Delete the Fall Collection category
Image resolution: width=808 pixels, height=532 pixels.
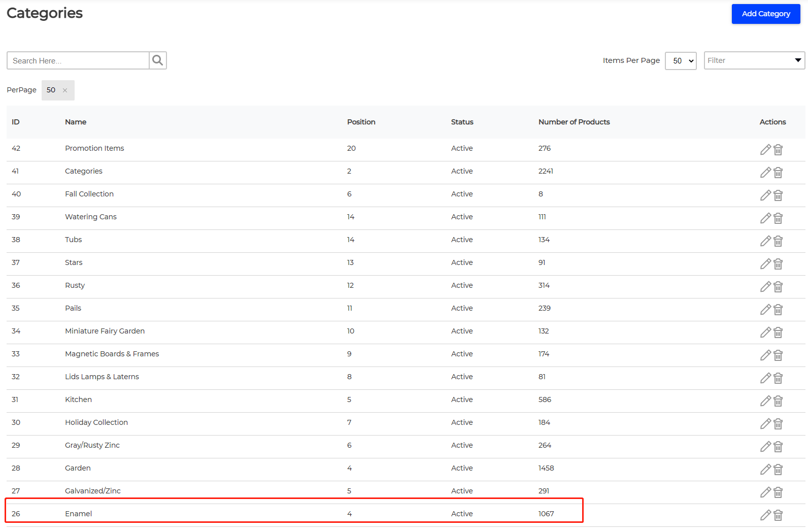pos(778,195)
